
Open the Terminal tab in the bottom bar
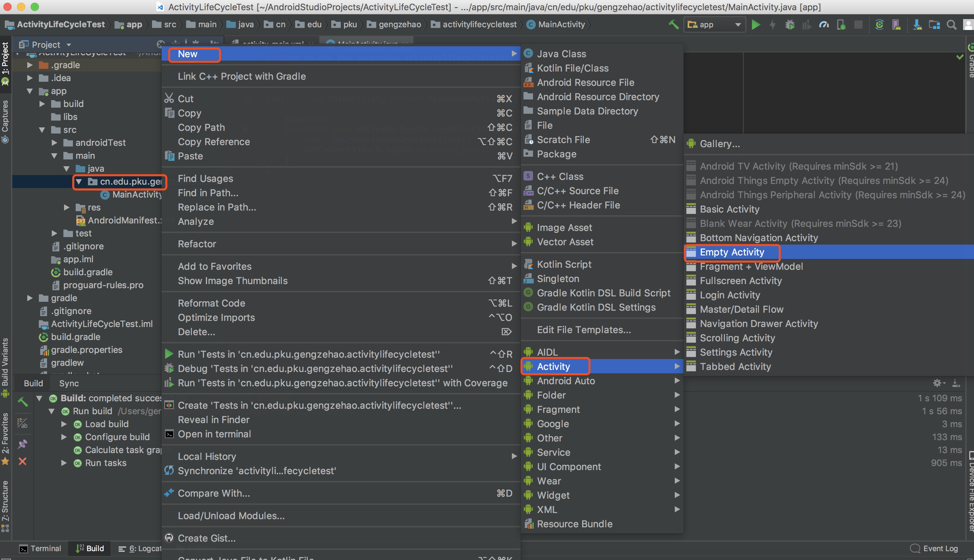41,548
